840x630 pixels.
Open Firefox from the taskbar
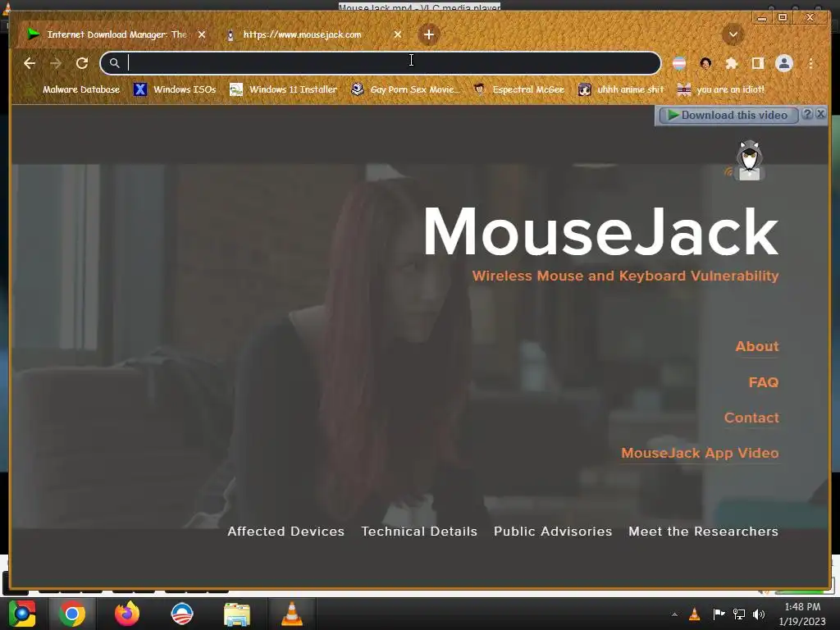(127, 614)
